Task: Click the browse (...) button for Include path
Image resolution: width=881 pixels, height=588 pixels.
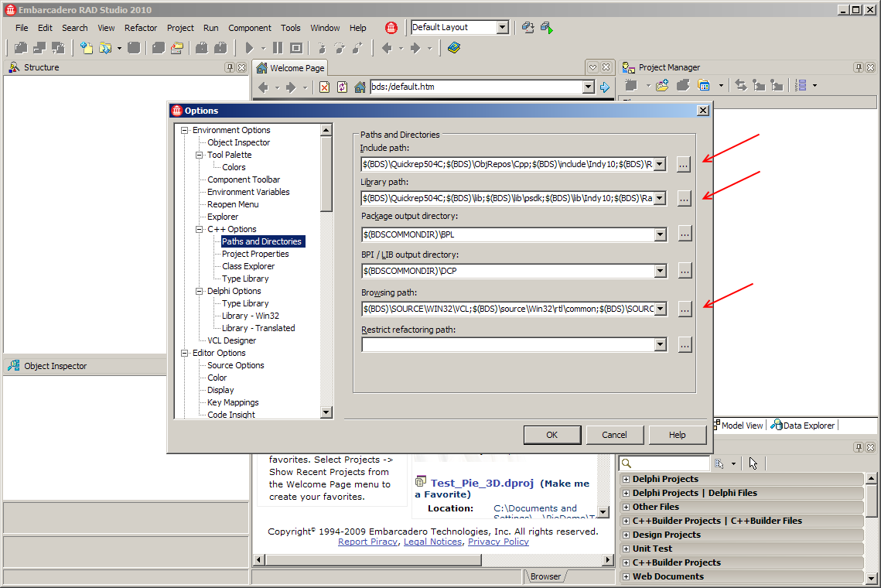Action: [x=683, y=165]
